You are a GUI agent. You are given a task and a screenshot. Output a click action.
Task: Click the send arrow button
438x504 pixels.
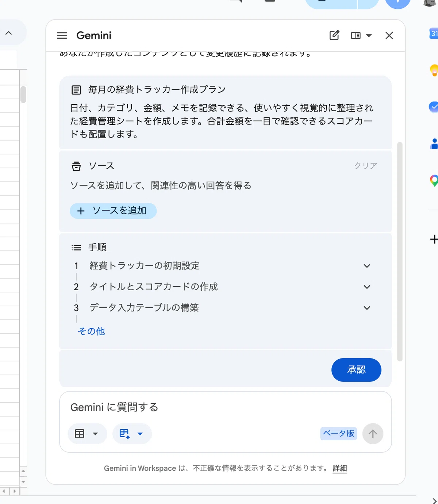point(373,434)
